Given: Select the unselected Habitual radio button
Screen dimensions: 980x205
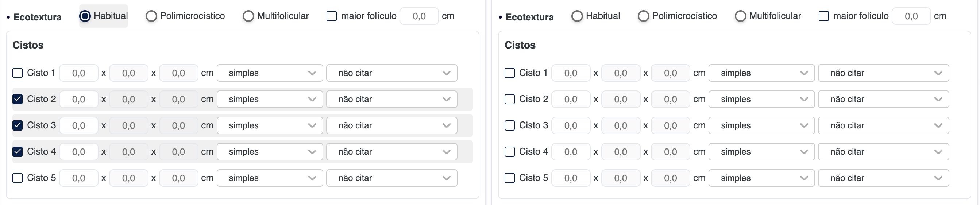Looking at the screenshot, I should 577,16.
